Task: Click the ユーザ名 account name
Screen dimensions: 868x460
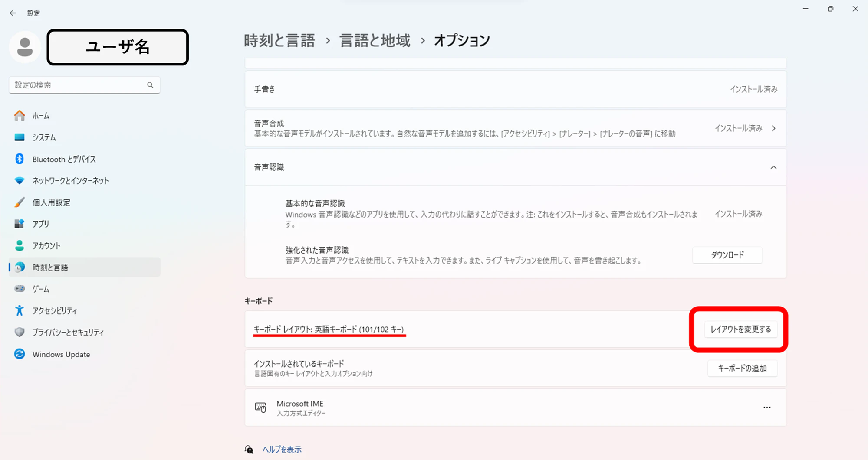Action: tap(118, 47)
